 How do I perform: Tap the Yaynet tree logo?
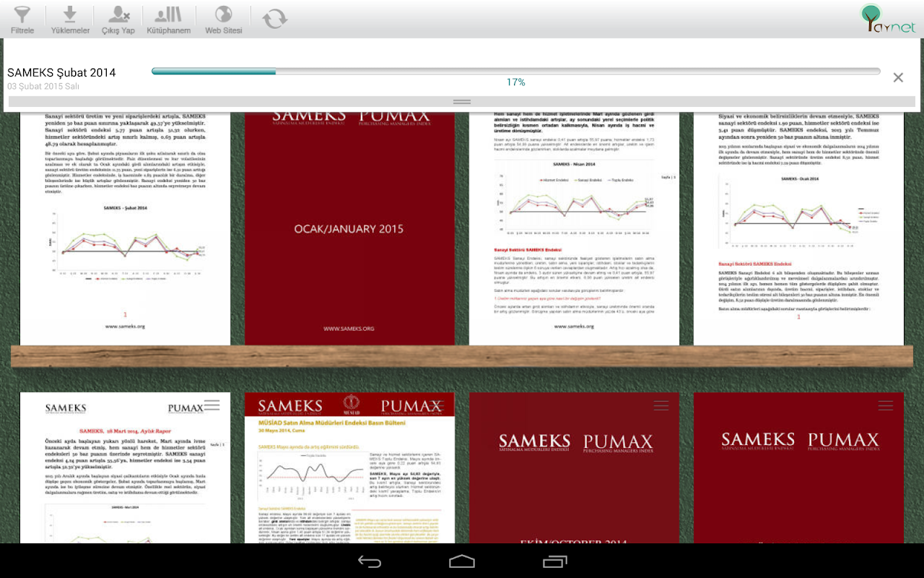coord(888,19)
